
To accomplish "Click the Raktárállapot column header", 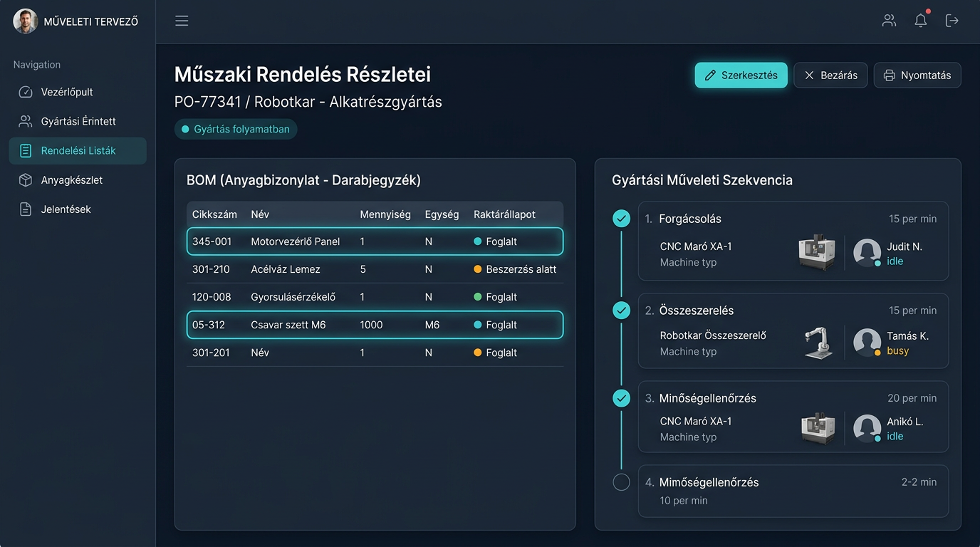I will click(x=504, y=214).
